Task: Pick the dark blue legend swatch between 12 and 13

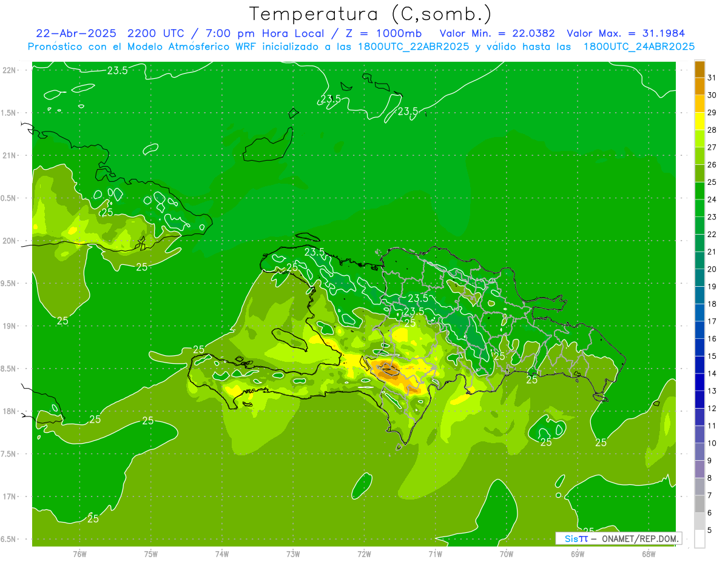Action: (699, 400)
